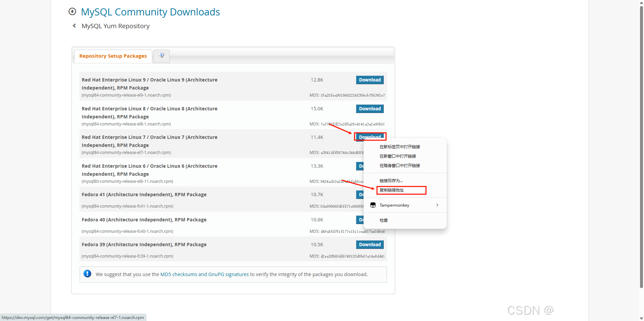Download the Enterprise Linux 8 RPM package
The image size is (644, 321).
(x=370, y=109)
